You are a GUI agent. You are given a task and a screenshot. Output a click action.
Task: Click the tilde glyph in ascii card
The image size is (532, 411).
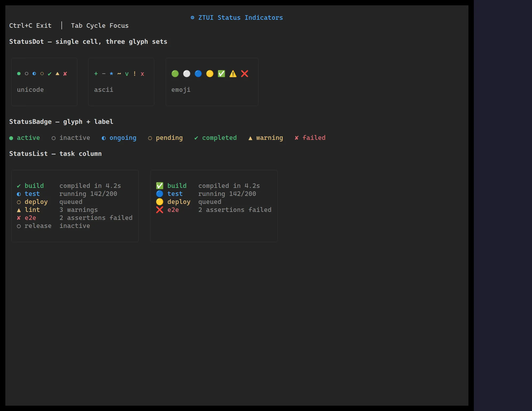coord(119,74)
